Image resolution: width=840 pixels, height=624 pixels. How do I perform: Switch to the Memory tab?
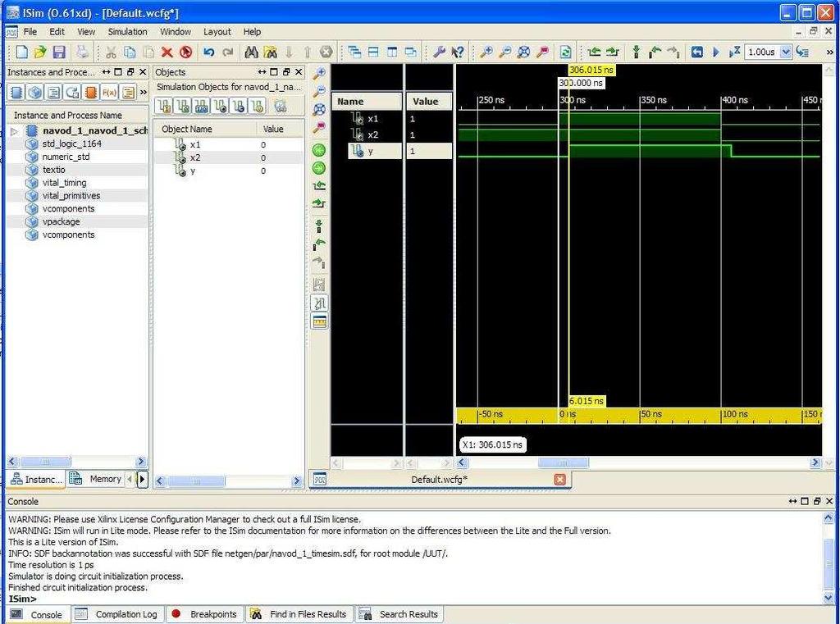[97, 479]
